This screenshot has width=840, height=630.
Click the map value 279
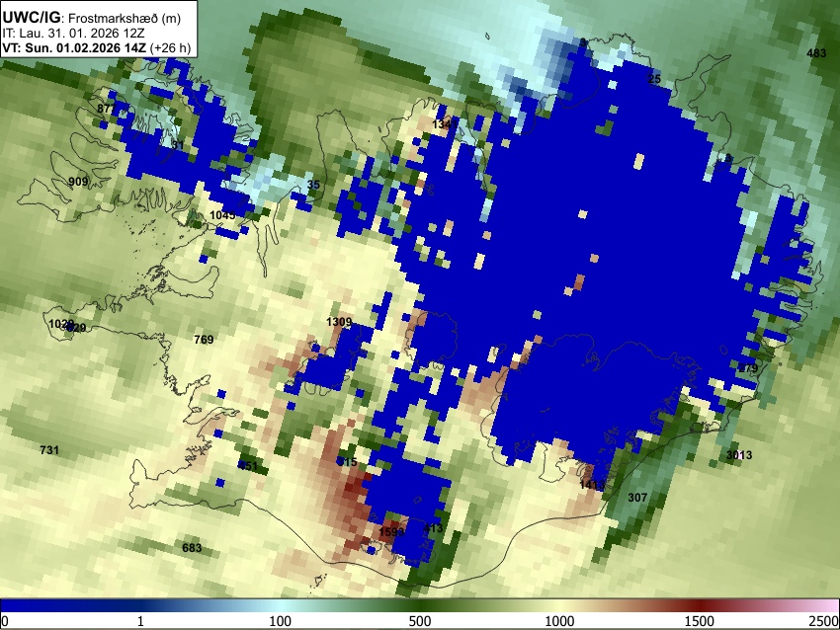(748, 368)
